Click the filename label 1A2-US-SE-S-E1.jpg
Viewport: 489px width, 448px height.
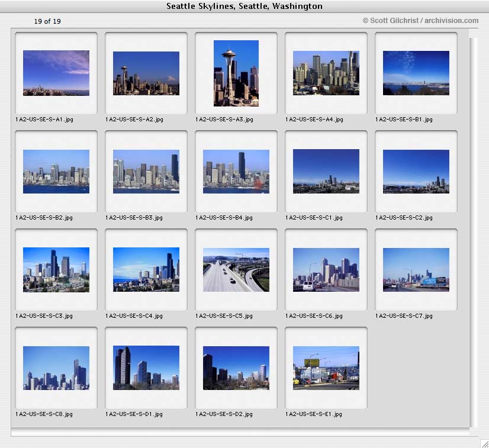[313, 414]
